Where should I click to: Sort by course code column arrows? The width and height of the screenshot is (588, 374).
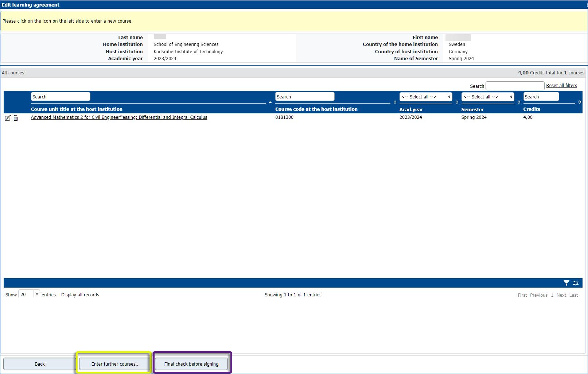tap(395, 102)
